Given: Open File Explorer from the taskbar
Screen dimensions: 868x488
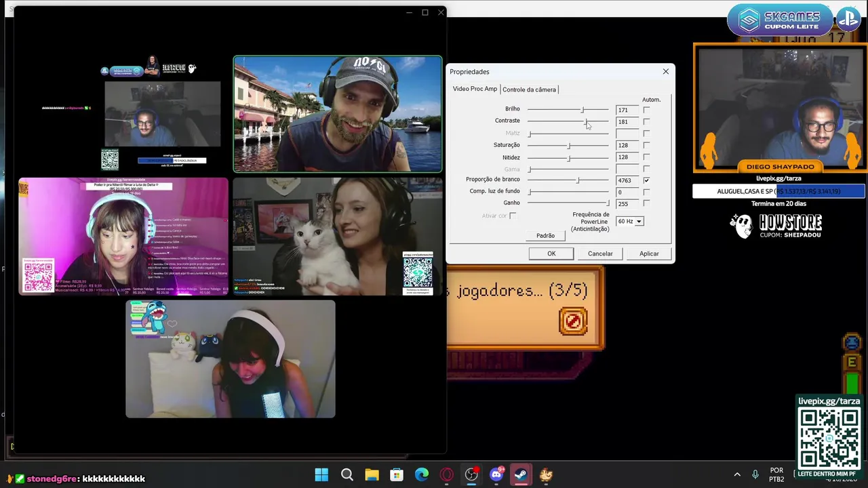Looking at the screenshot, I should point(372,474).
